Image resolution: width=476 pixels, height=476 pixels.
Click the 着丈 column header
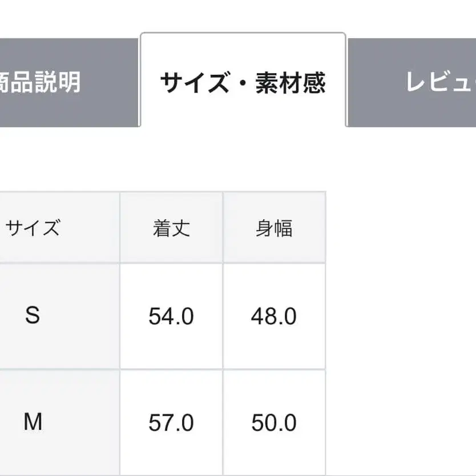[x=171, y=226]
